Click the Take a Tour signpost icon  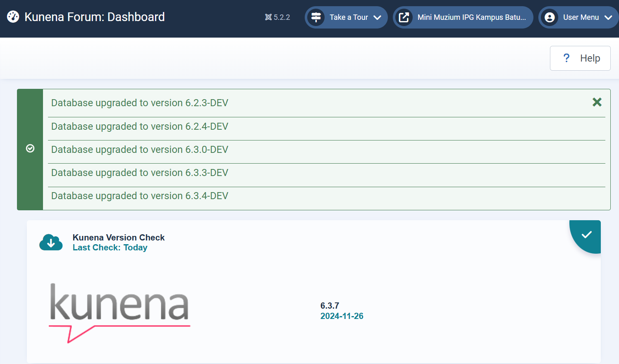pos(316,17)
